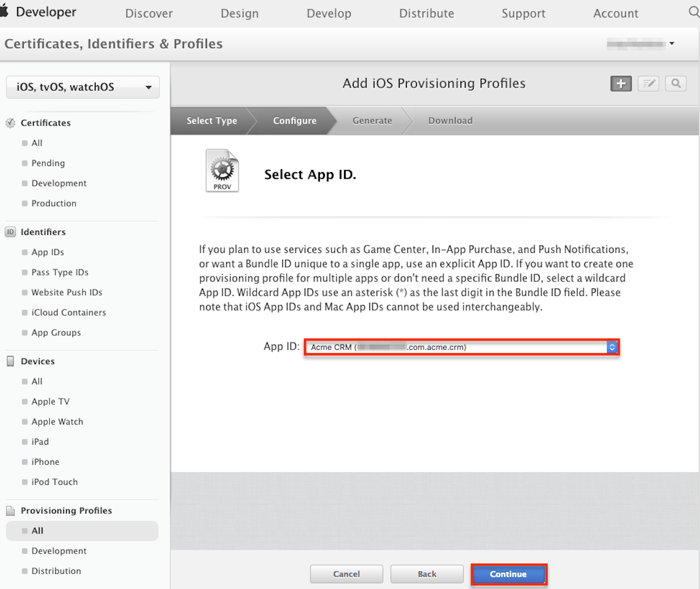Click the Identifiers section heading

pyautogui.click(x=43, y=232)
